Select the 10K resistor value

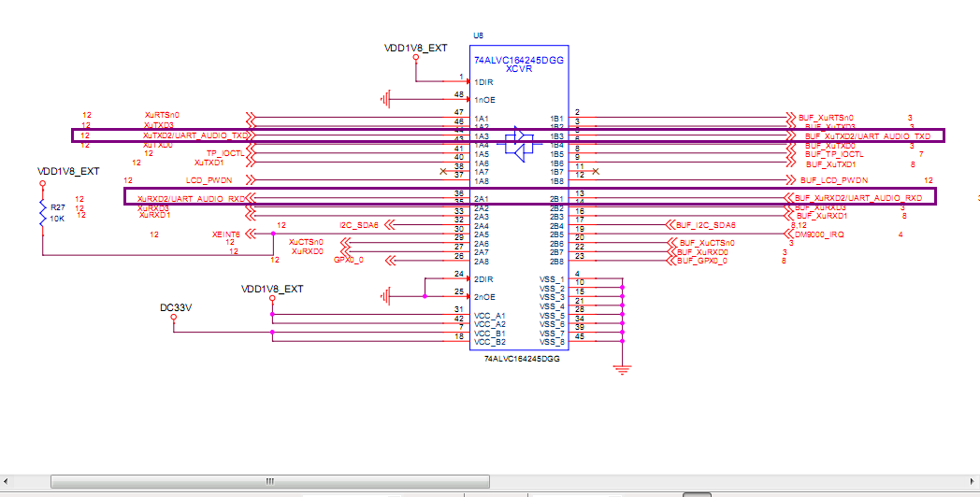pyautogui.click(x=57, y=220)
